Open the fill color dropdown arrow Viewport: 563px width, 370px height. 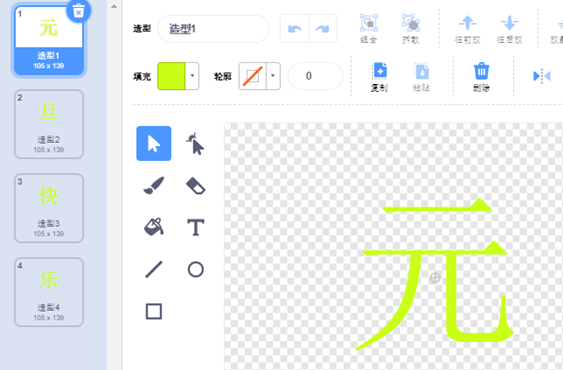[x=192, y=76]
